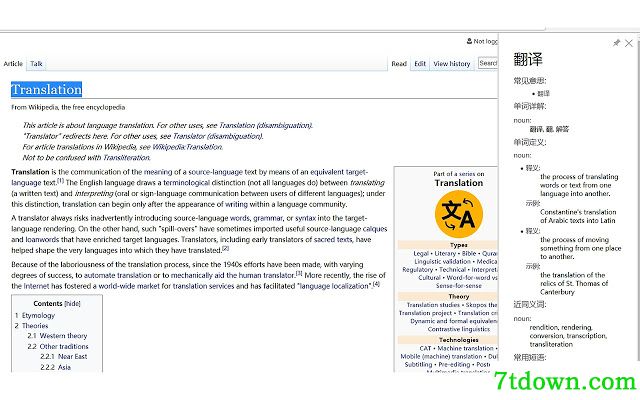The image size is (640, 400).
Task: Click the 翻译 heading in side panel
Action: click(528, 60)
